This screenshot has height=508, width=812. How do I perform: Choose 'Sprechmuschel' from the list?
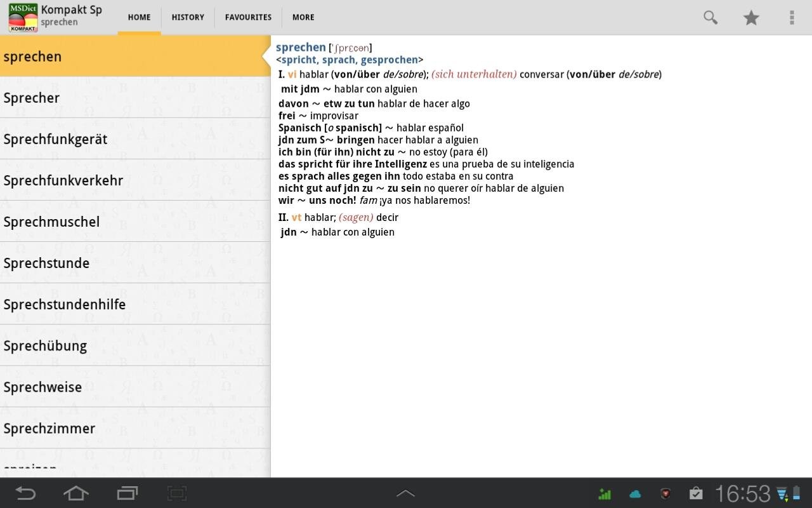(x=135, y=221)
